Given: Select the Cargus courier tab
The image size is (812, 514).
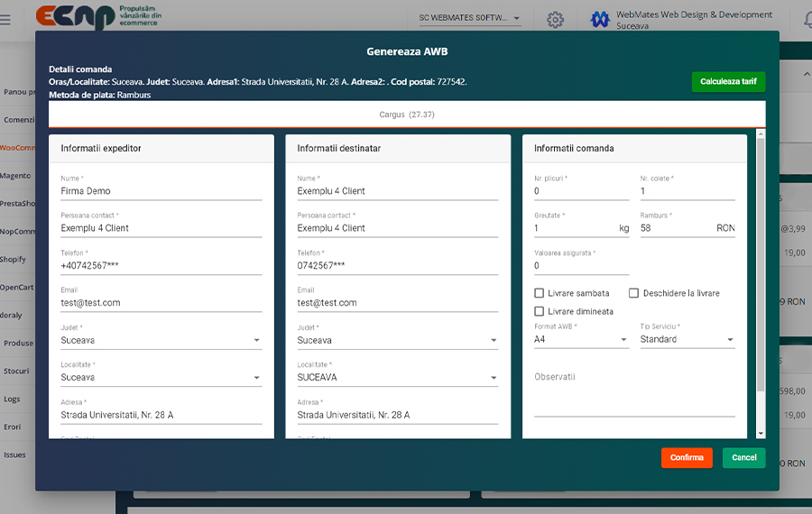Looking at the screenshot, I should (407, 115).
